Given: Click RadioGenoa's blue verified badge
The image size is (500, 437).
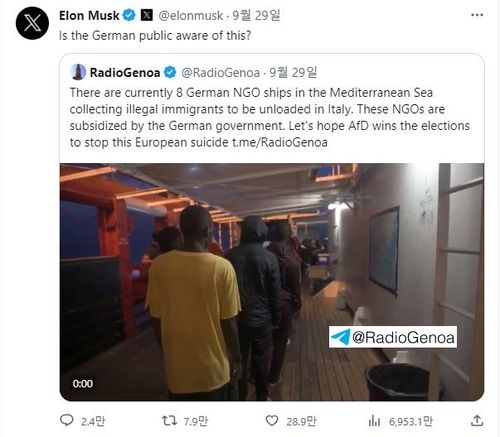Looking at the screenshot, I should [170, 72].
